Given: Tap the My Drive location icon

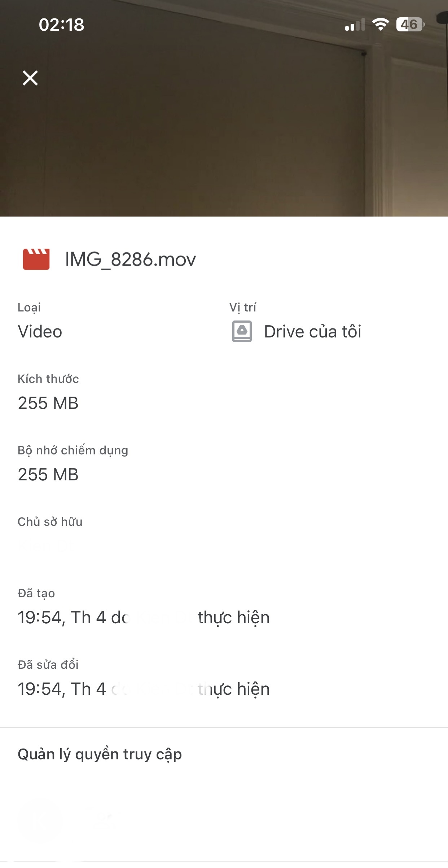Looking at the screenshot, I should coord(242,331).
